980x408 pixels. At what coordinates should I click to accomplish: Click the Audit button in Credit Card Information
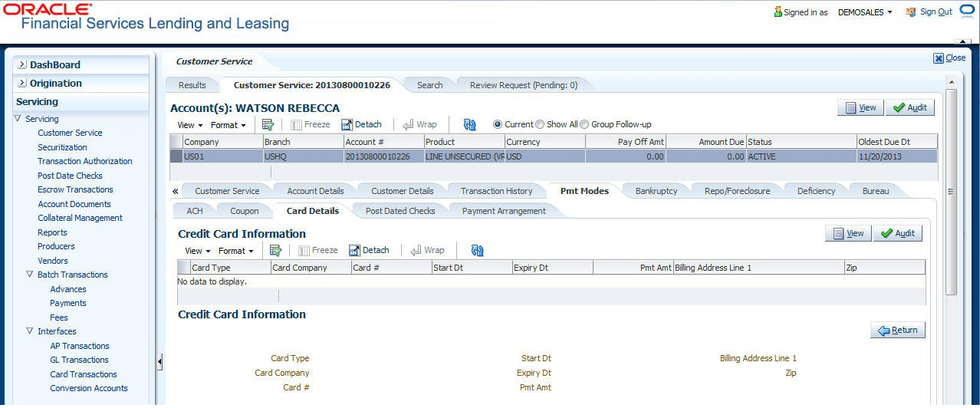tap(898, 233)
